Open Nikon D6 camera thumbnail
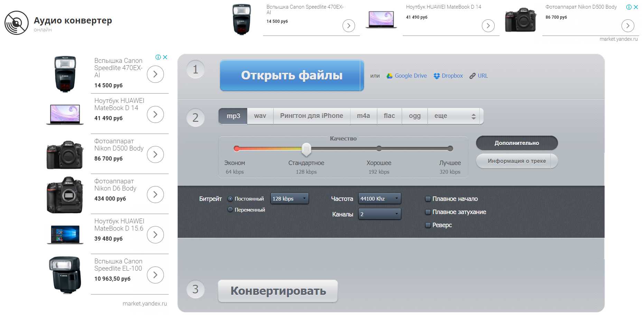The image size is (644, 319). click(x=65, y=195)
